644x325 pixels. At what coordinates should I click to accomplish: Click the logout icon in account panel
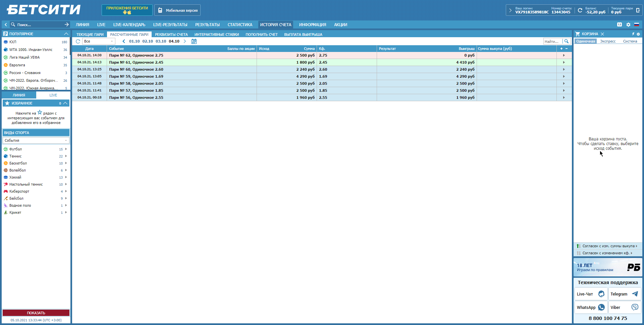pos(638,10)
